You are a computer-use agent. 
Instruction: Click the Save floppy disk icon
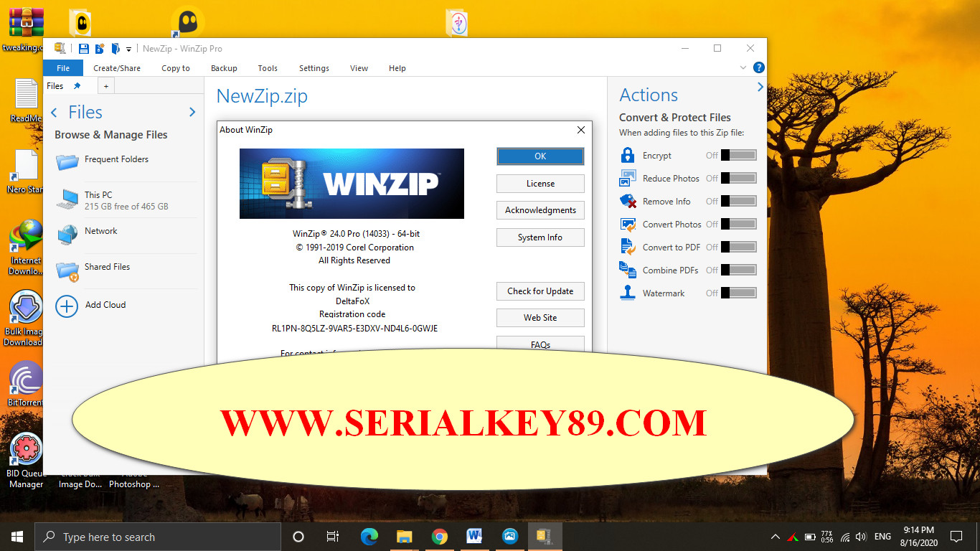[x=83, y=48]
